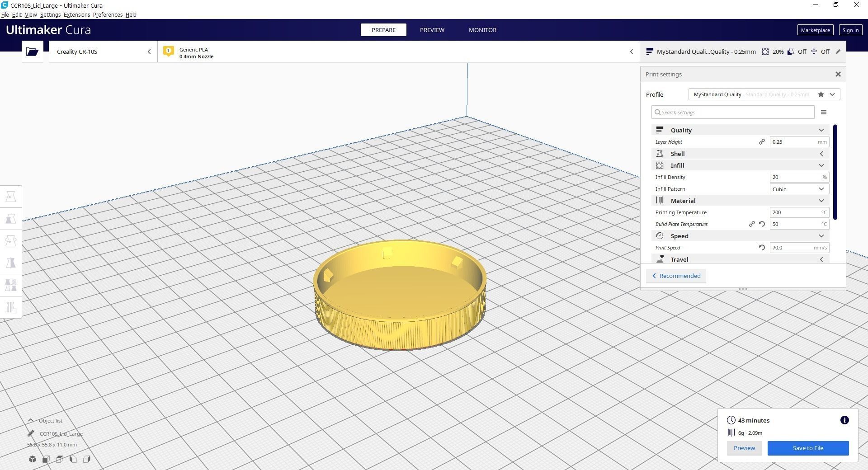Click the star icon in Profile selector
The height and width of the screenshot is (470, 868).
821,94
